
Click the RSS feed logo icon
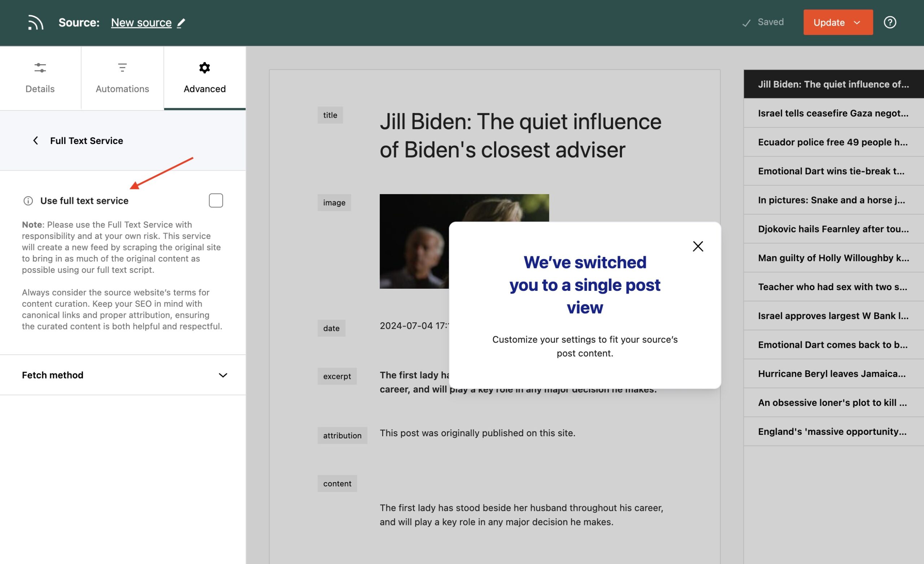click(36, 22)
